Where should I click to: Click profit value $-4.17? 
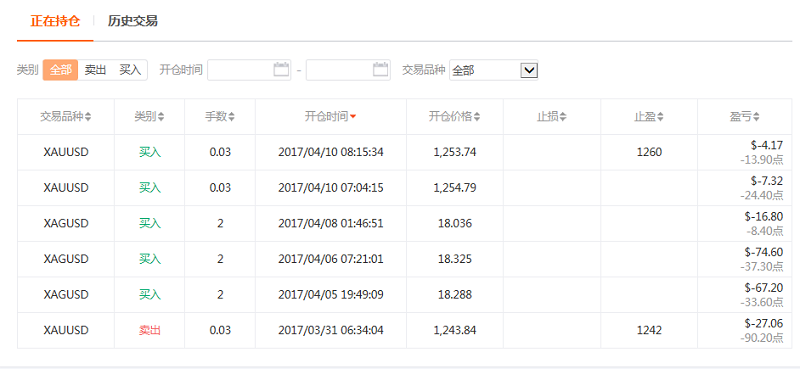(767, 145)
